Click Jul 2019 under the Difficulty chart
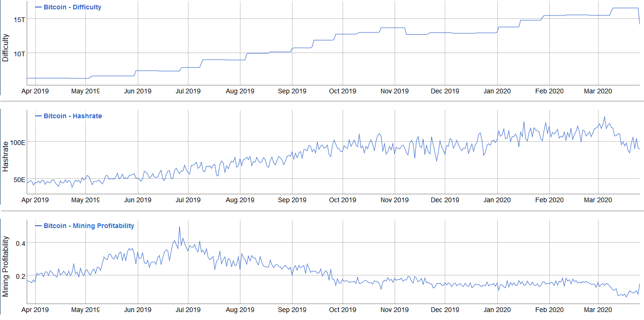Viewport: 644px width, 320px height. click(x=188, y=91)
